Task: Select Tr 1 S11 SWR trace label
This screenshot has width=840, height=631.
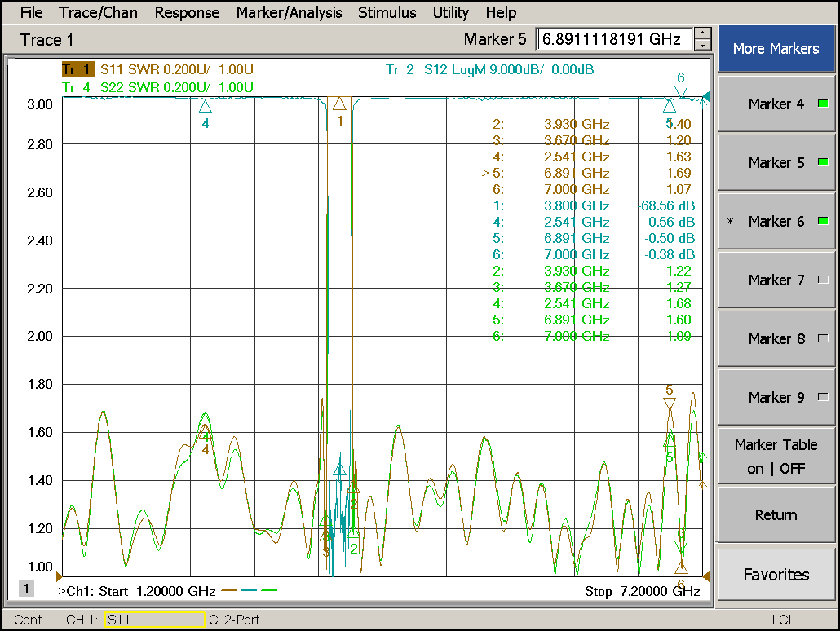Action: [157, 69]
